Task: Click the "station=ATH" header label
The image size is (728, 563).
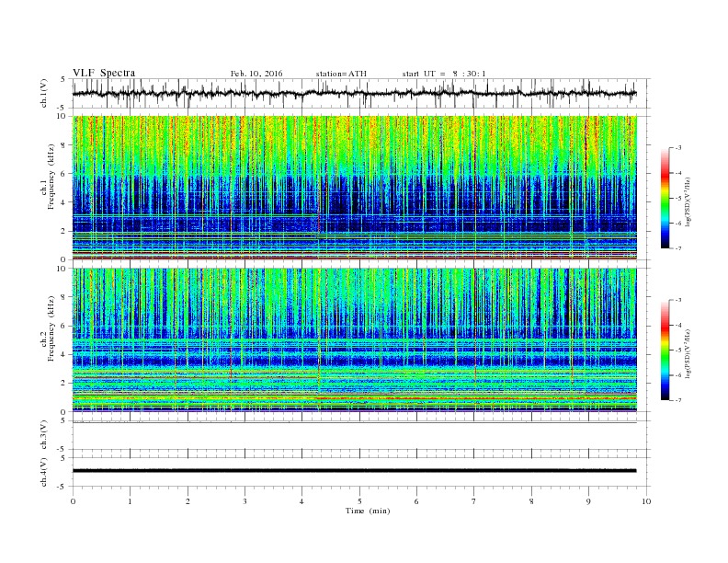Action: pos(341,74)
